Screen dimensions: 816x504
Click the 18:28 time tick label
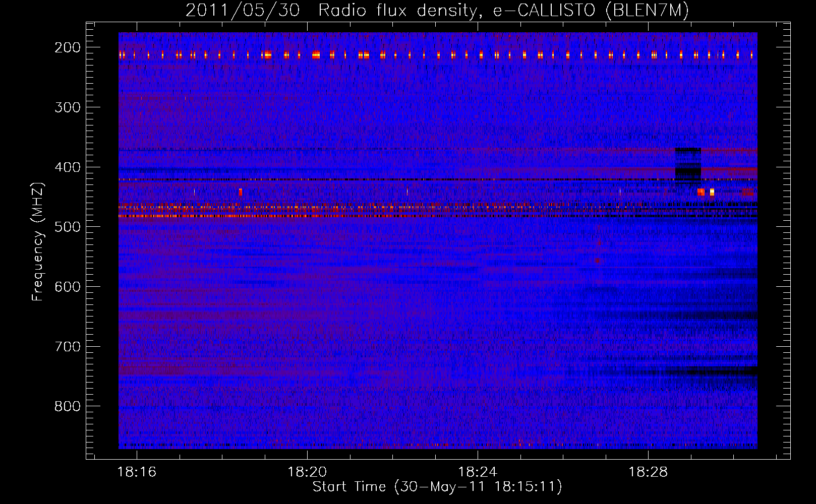click(648, 472)
